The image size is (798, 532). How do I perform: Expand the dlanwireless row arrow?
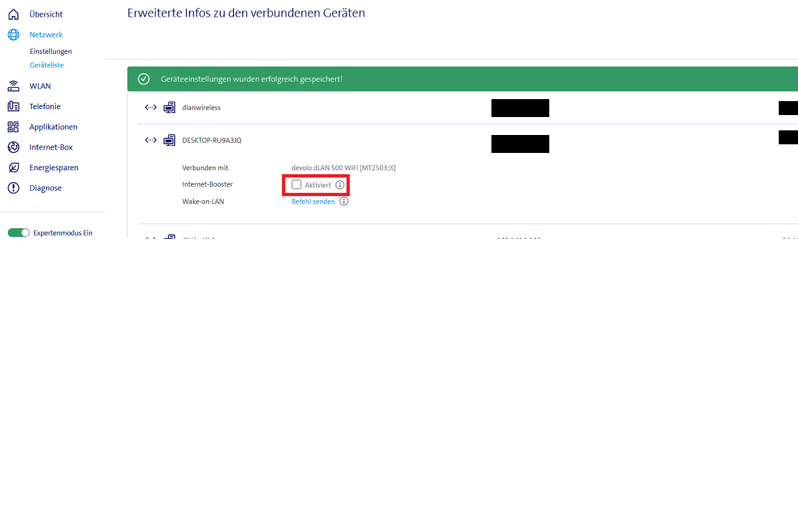click(x=151, y=108)
